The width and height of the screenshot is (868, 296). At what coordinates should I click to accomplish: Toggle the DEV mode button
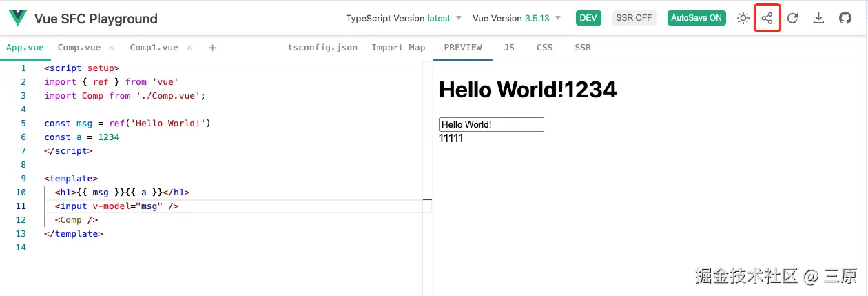[588, 18]
